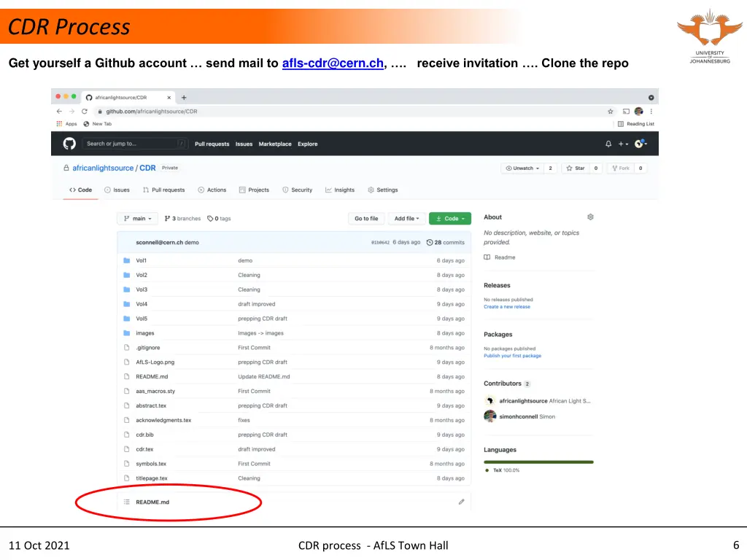Open the 28 commits history link

tap(446, 242)
